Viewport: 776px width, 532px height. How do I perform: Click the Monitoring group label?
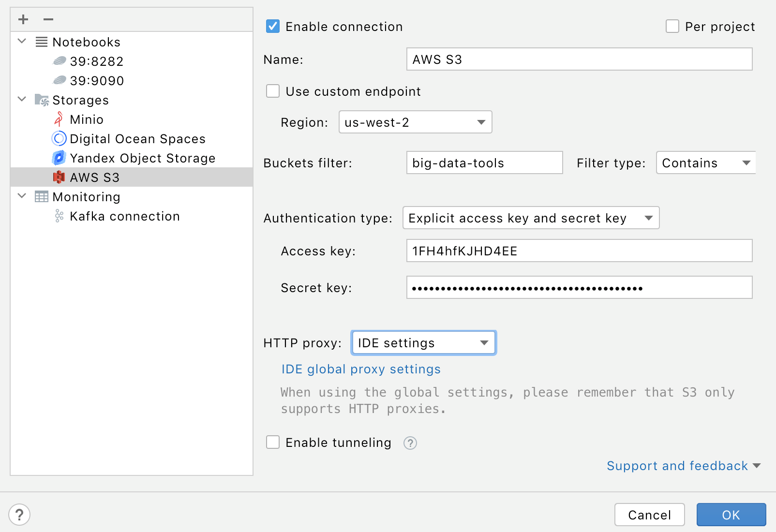tap(87, 197)
